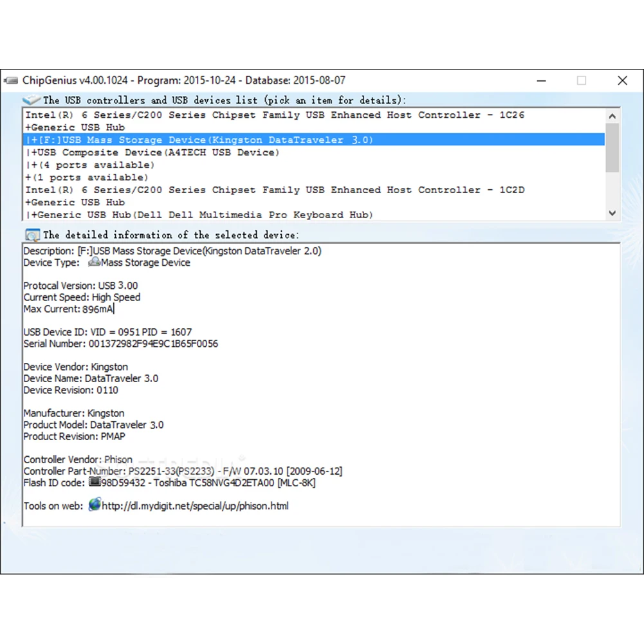Click the Controller Vendor: Phison line
This screenshot has width=644, height=644.
point(78,459)
